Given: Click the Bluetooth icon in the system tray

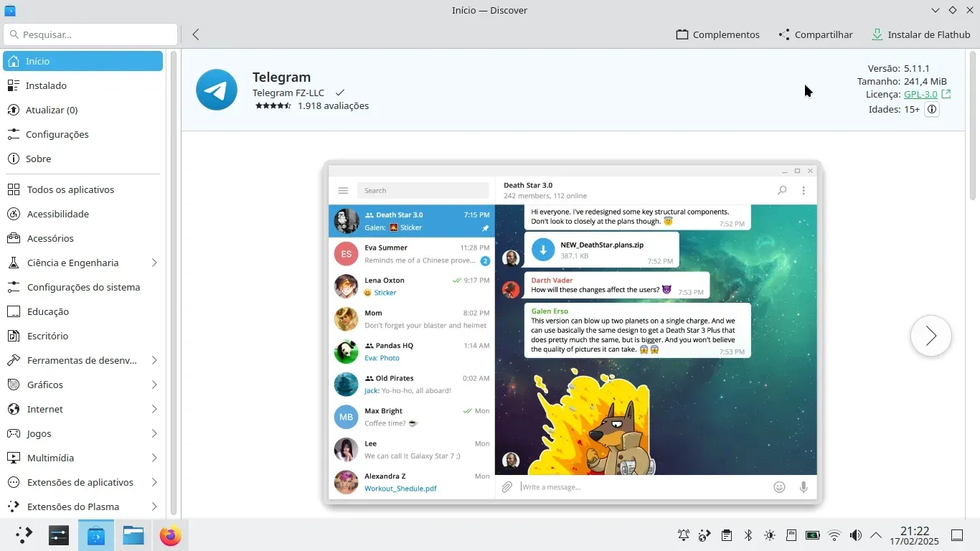Looking at the screenshot, I should click(748, 535).
